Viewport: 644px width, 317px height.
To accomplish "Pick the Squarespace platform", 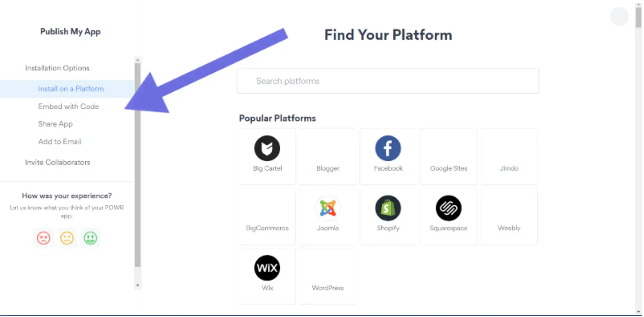I will click(448, 216).
